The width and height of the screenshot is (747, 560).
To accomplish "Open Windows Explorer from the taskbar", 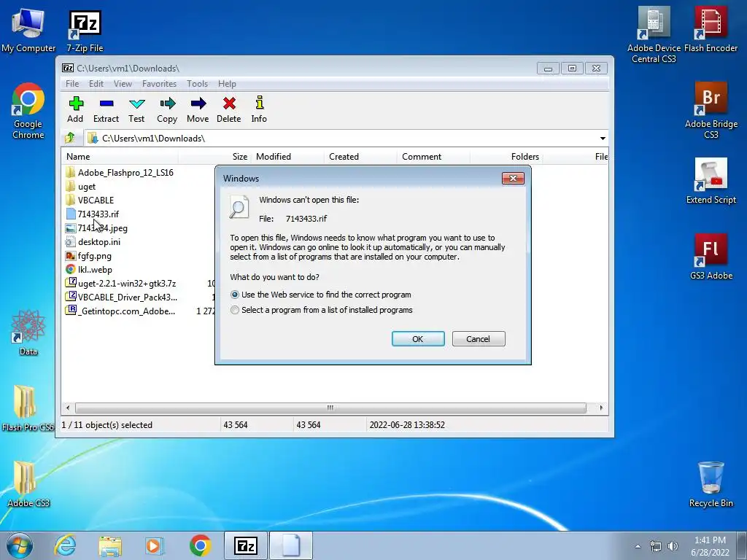I will 110,545.
